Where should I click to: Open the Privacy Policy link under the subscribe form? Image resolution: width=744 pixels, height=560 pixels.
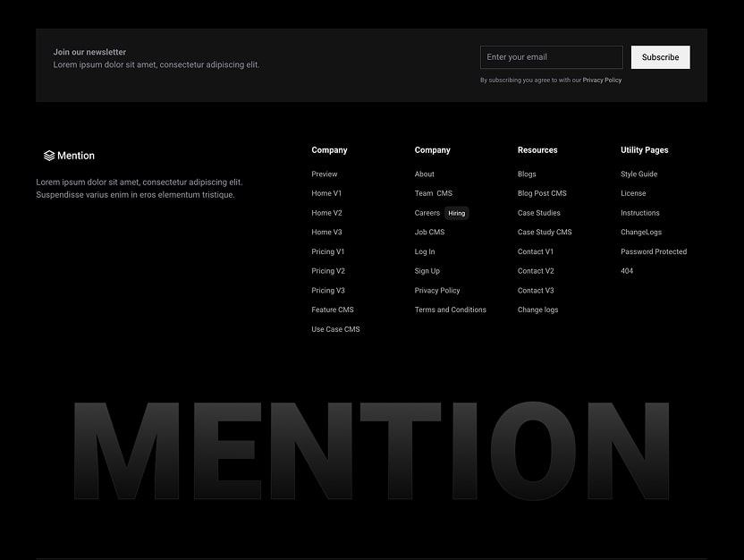click(x=602, y=80)
